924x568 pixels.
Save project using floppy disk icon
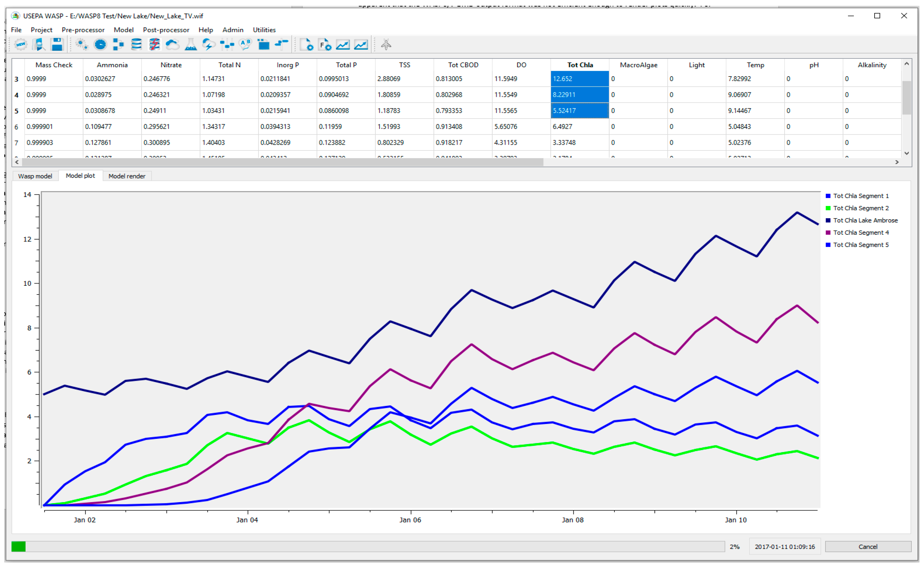pos(57,45)
